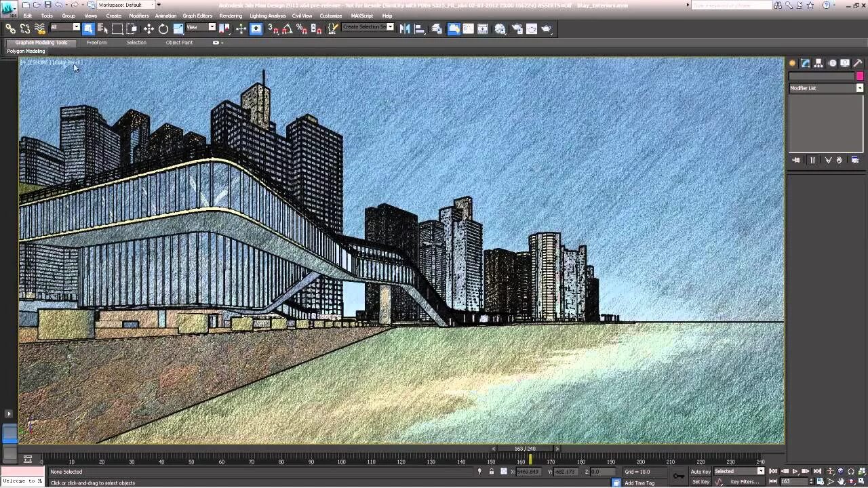
Task: Click Save File icon in quick access toolbar
Action: point(47,5)
